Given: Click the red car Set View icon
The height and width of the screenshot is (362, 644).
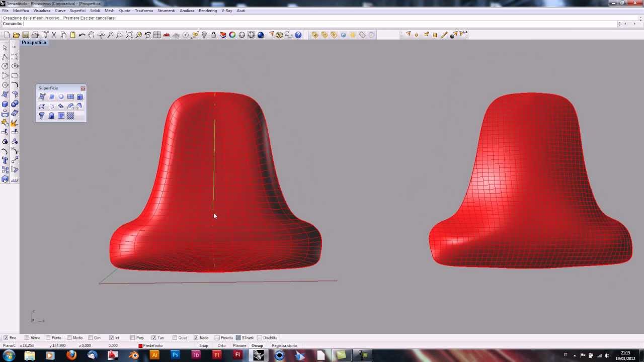Looking at the screenshot, I should tap(166, 35).
